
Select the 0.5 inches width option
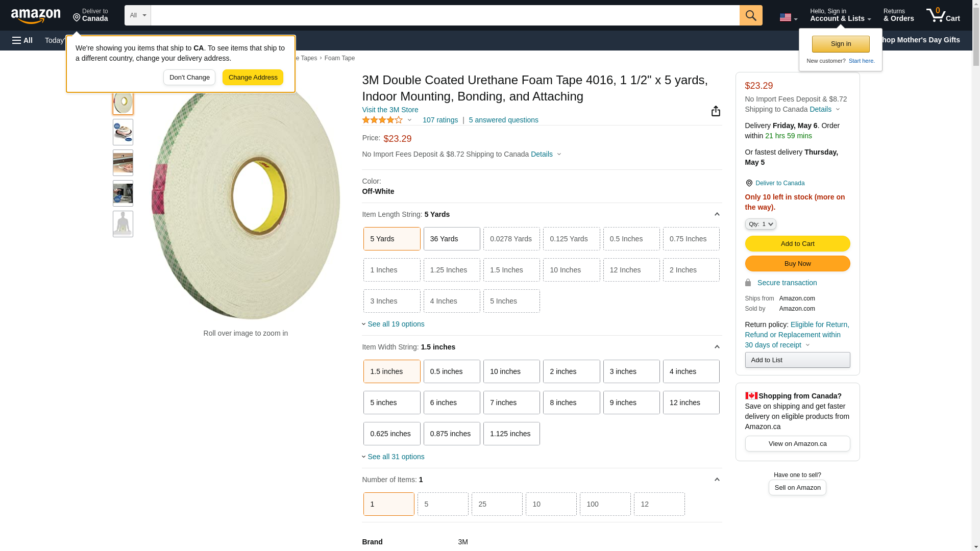point(452,371)
